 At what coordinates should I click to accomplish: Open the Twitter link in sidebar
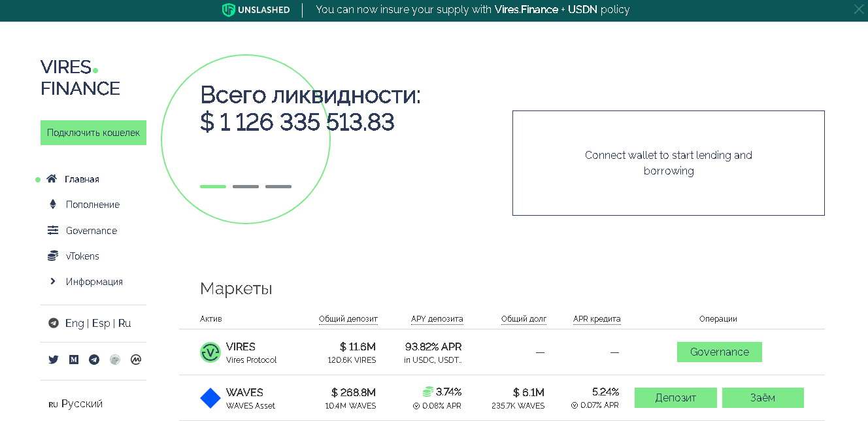[54, 360]
